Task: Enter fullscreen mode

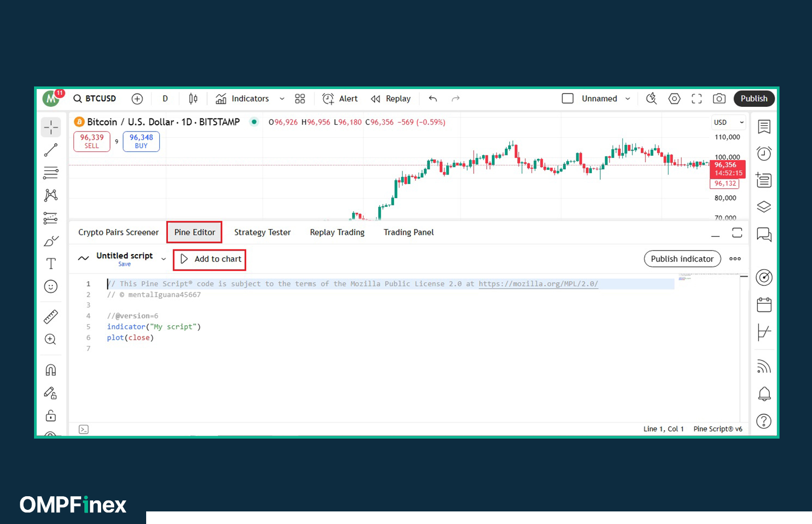Action: [697, 99]
